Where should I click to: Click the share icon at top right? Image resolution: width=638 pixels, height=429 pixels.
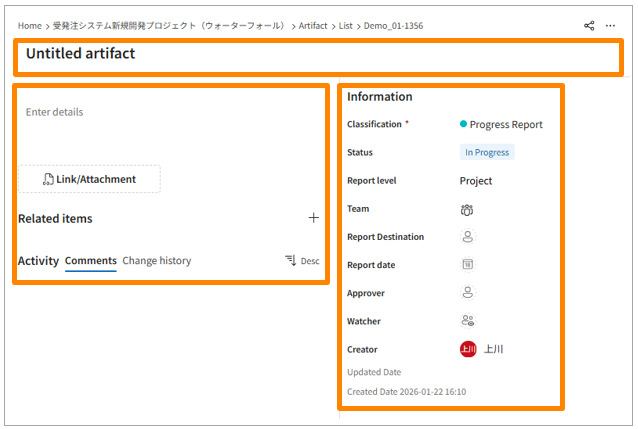pyautogui.click(x=589, y=25)
